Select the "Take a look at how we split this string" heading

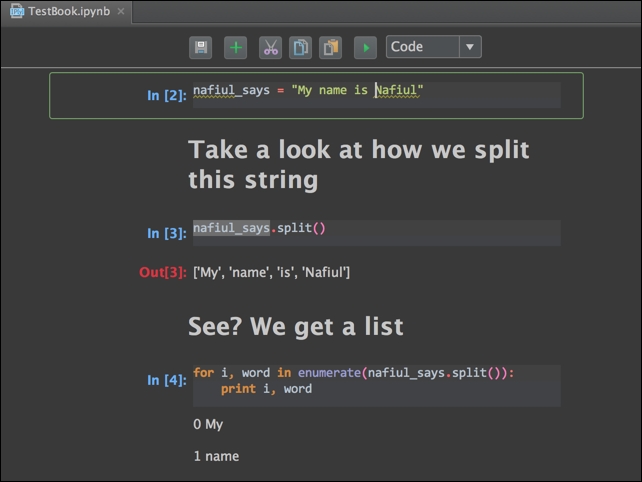point(359,165)
